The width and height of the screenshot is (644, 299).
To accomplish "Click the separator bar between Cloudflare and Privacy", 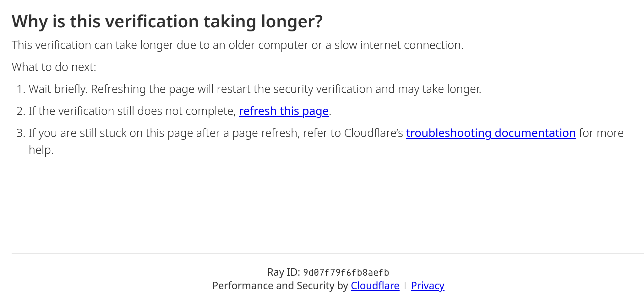I will pos(405,286).
